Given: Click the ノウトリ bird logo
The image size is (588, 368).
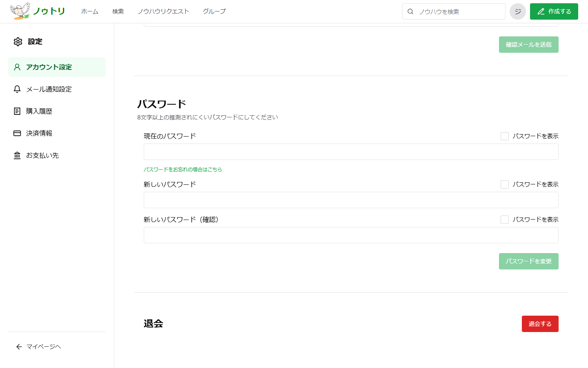Looking at the screenshot, I should click(38, 11).
